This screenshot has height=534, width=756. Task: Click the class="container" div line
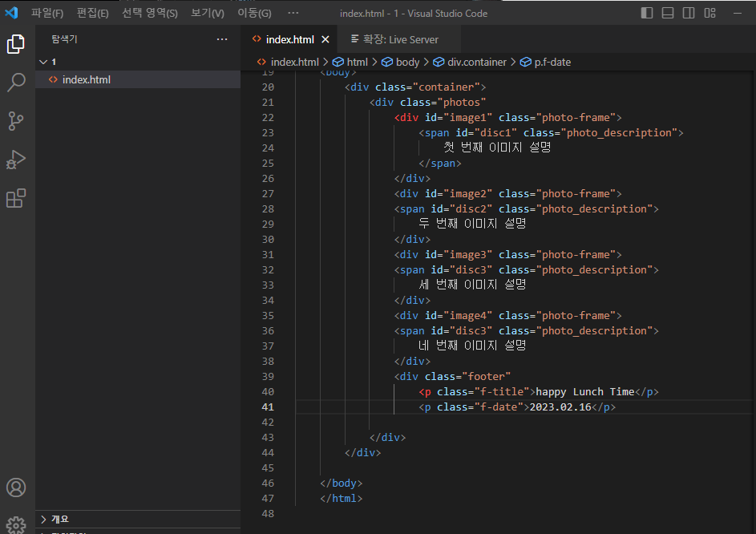[x=415, y=87]
